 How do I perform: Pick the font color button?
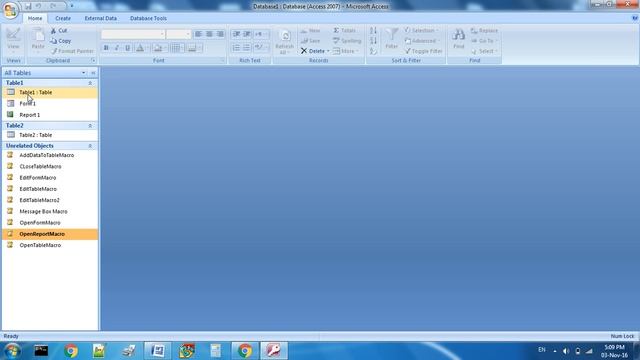[x=141, y=48]
